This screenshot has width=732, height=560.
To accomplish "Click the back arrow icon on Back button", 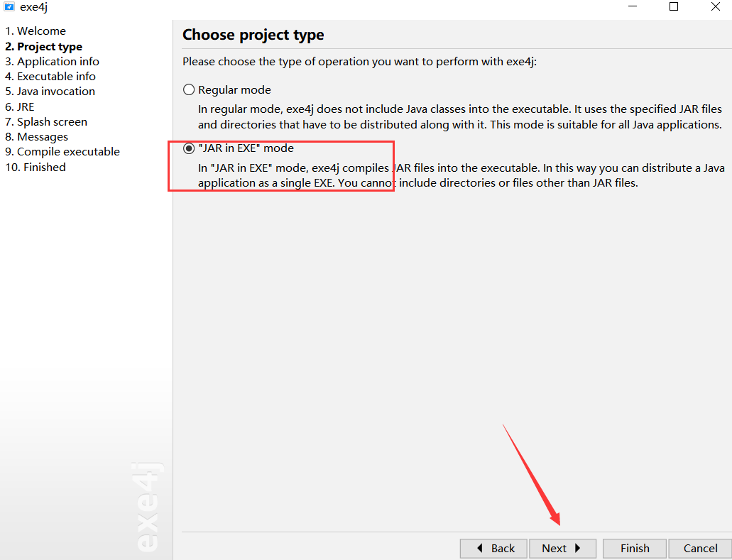I will (x=481, y=548).
